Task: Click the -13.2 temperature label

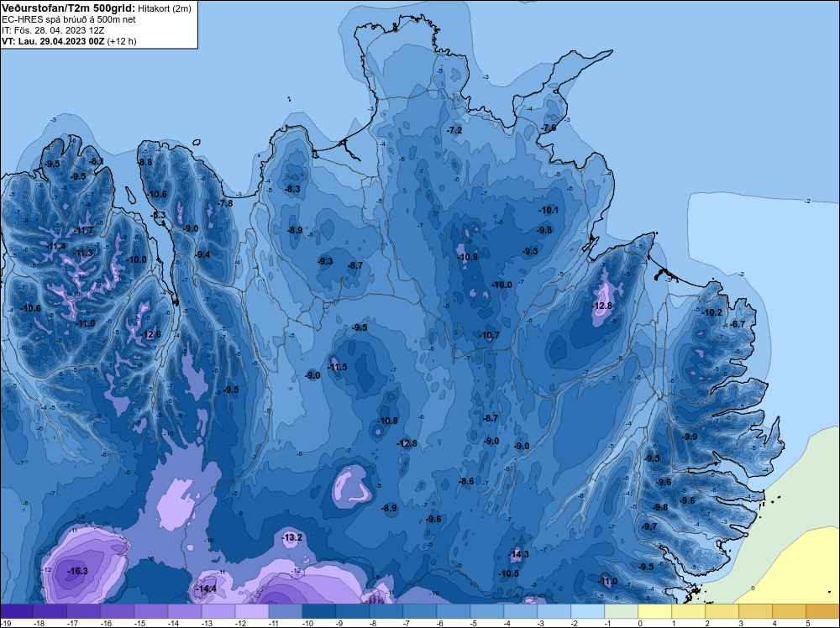Action: [x=292, y=537]
